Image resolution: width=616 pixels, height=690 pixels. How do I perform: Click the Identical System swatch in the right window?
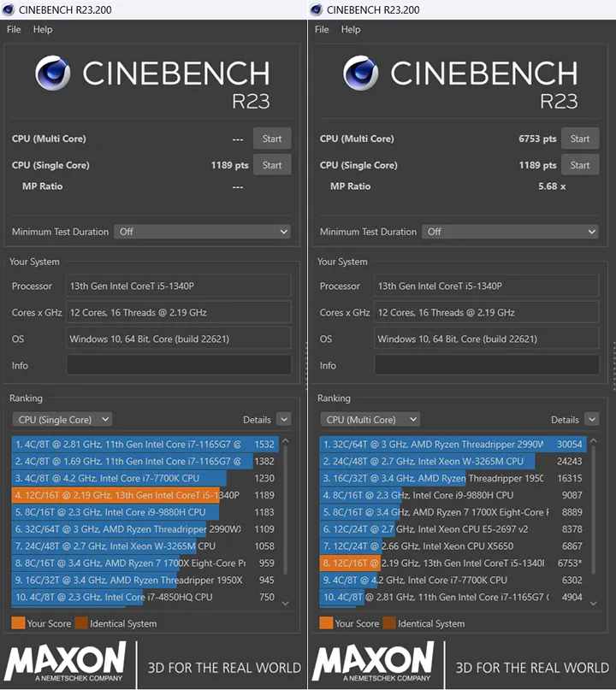389,623
